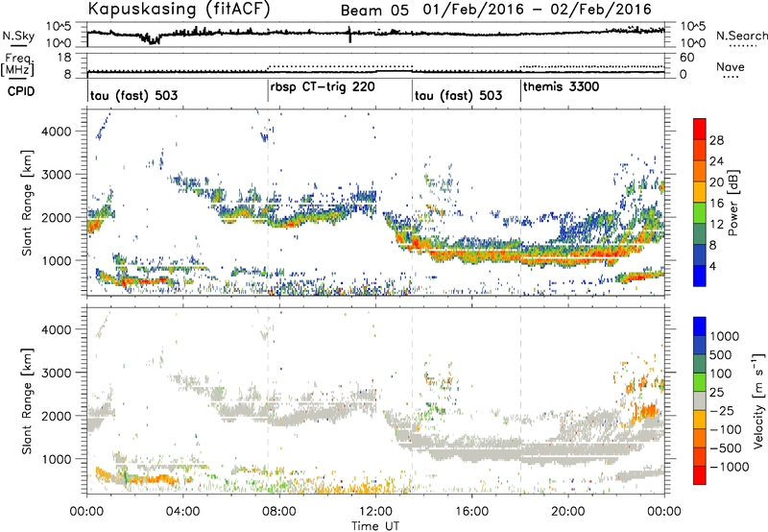This screenshot has height=532, width=768.
Task: Select the "16:00" time tick label
Action: tap(471, 512)
